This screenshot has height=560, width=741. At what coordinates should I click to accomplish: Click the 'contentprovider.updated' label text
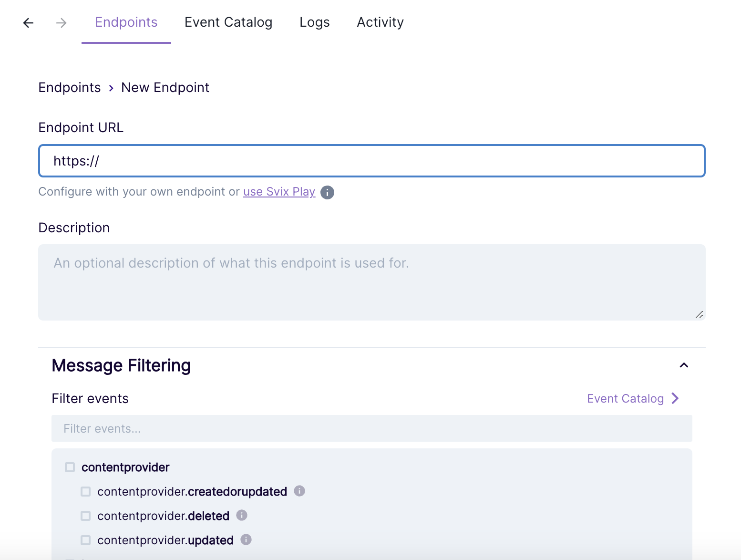(165, 540)
